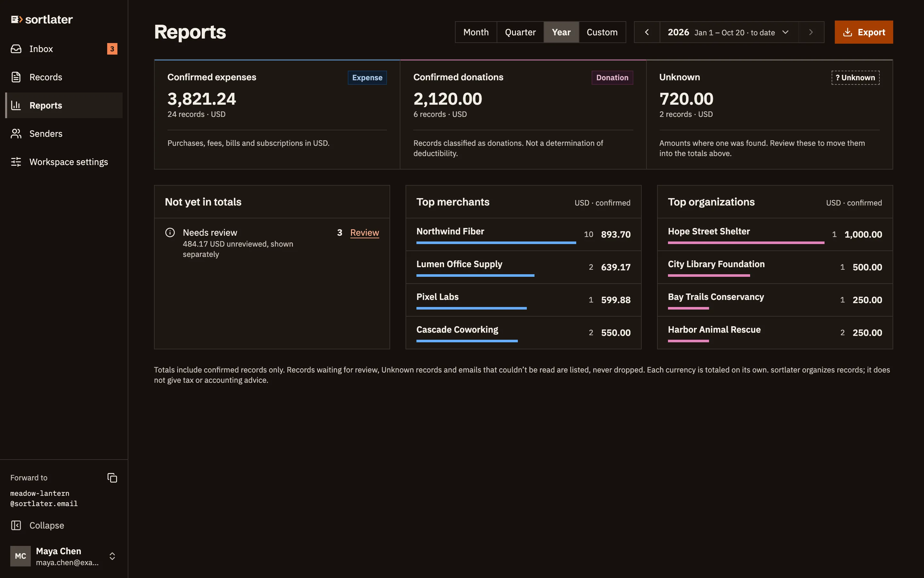Copy the forward-to email address
This screenshot has height=578, width=924.
(x=112, y=478)
